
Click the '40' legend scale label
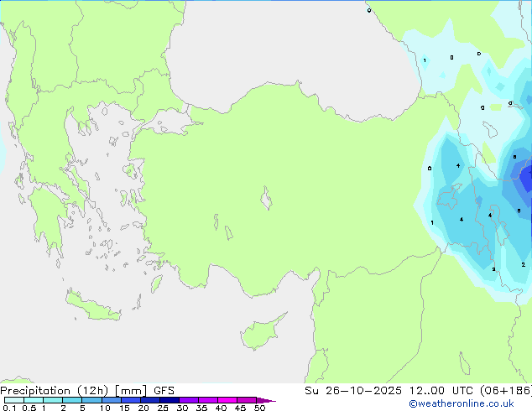[221, 408]
